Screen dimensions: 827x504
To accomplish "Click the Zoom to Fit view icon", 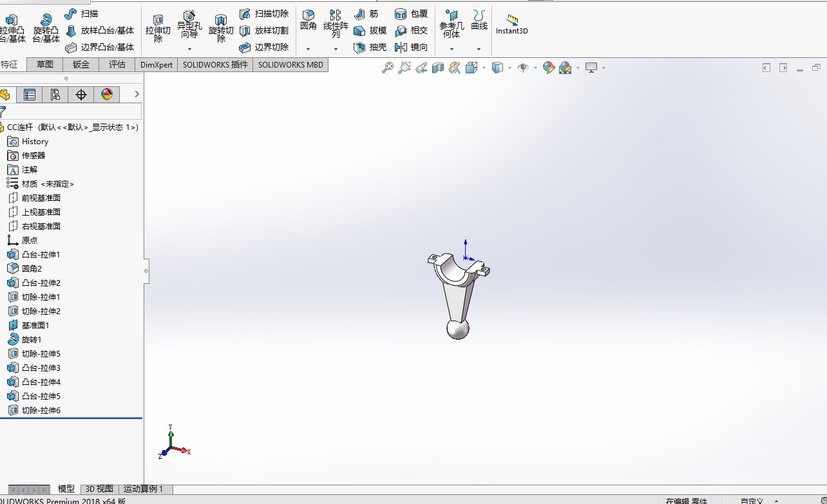I will pyautogui.click(x=388, y=68).
